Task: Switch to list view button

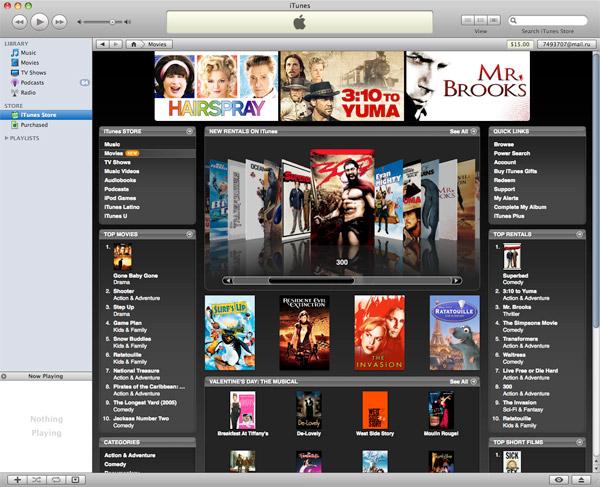Action: (x=468, y=20)
